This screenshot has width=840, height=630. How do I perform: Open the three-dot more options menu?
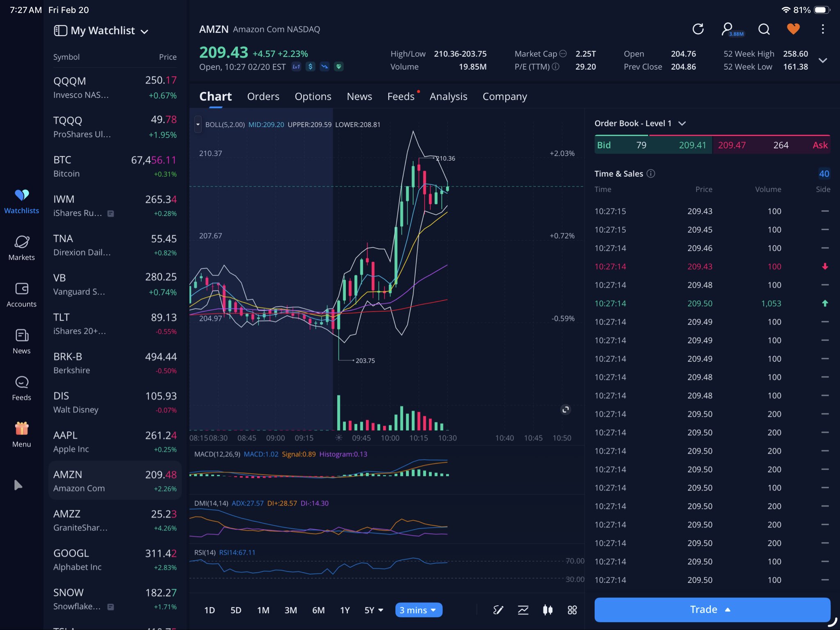pos(822,29)
